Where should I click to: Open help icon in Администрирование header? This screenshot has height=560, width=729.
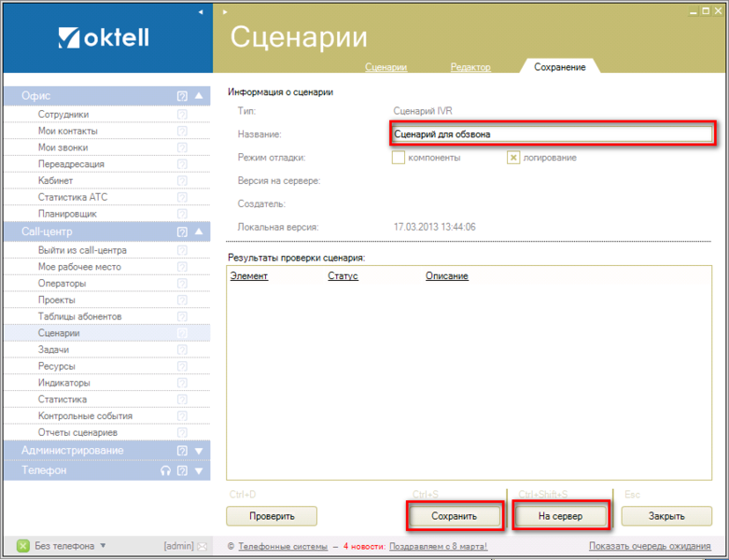182,451
